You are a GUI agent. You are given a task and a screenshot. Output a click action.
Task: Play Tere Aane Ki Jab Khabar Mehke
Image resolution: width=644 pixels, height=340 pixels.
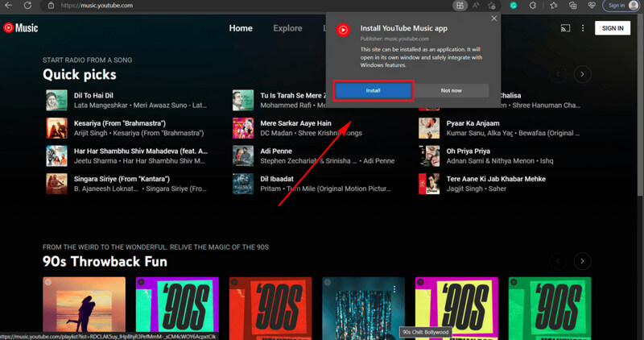pyautogui.click(x=496, y=179)
